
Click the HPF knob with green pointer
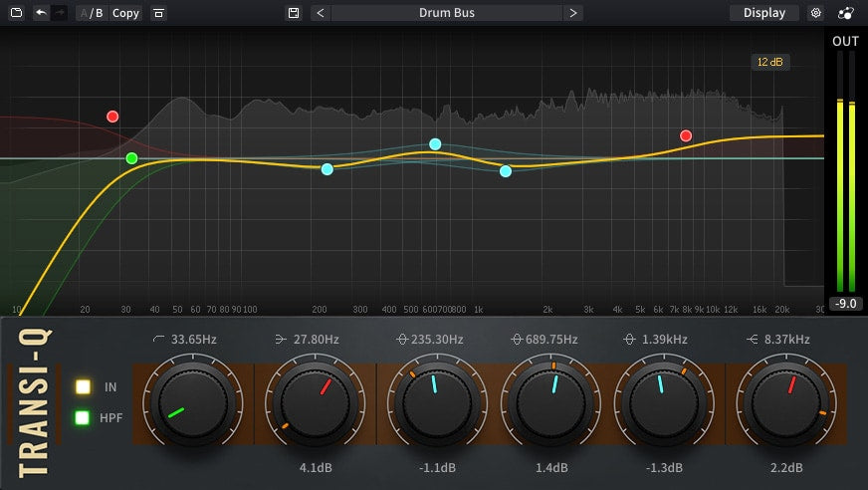(193, 403)
